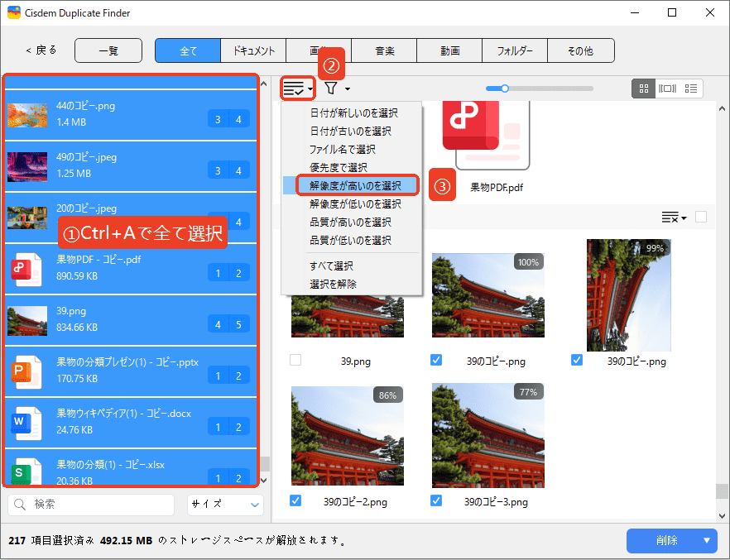Switch to side-by-side compare view
730x560 pixels.
point(667,89)
